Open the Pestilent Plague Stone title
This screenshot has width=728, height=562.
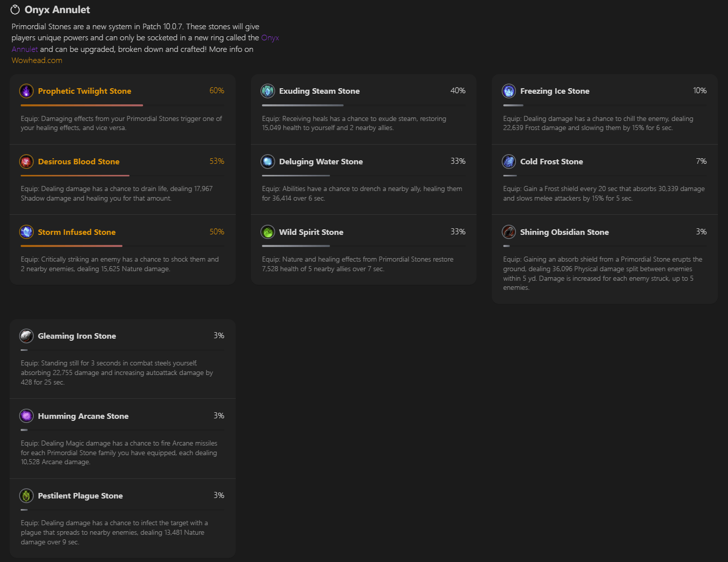[x=81, y=496]
